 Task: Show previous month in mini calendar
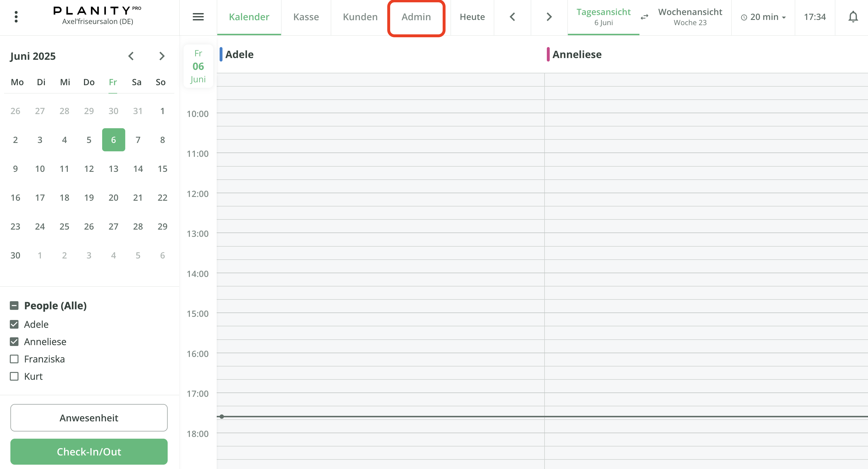point(131,56)
